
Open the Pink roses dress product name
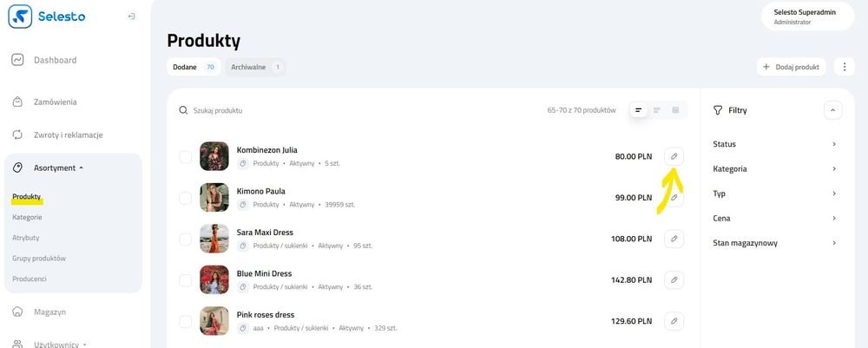click(265, 315)
